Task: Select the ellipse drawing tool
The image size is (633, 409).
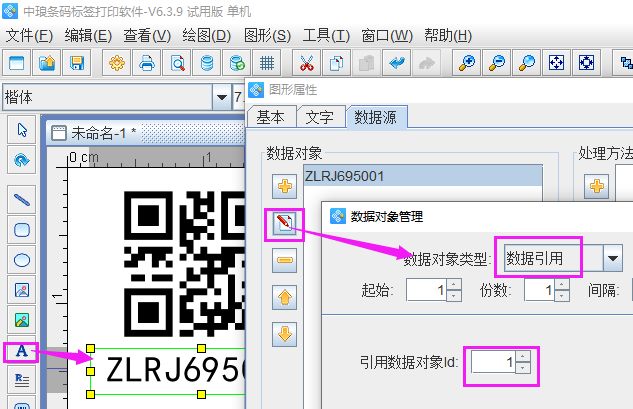Action: coord(21,260)
